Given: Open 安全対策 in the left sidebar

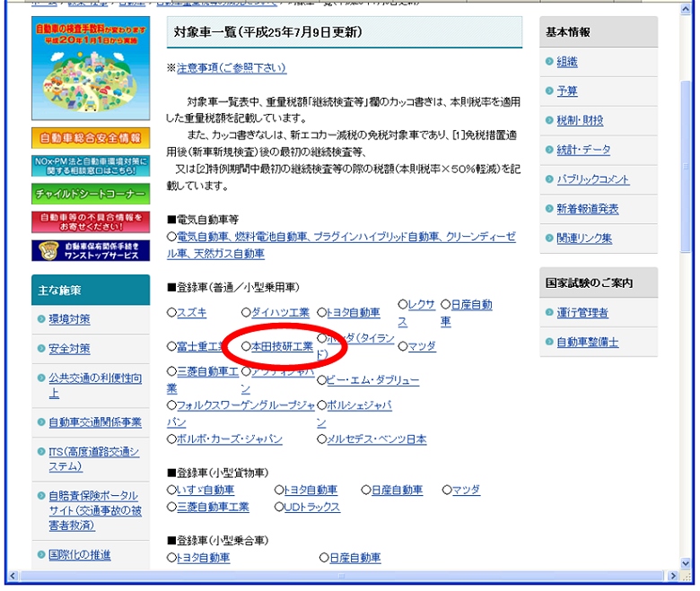Looking at the screenshot, I should [69, 349].
